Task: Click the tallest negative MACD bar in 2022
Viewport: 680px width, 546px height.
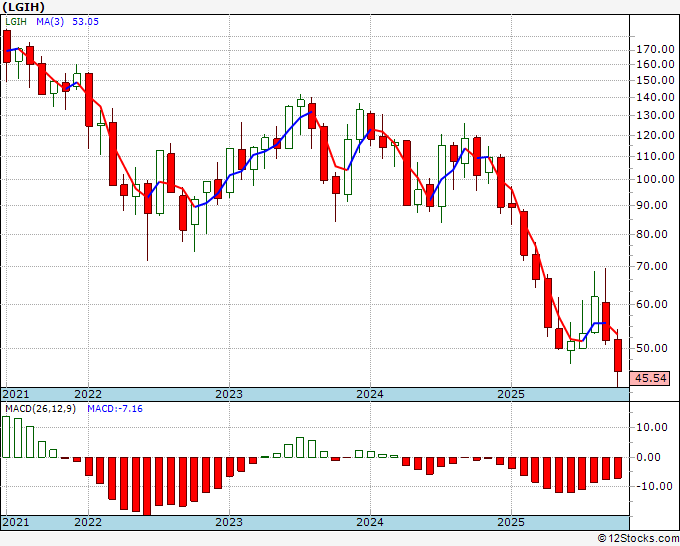Action: click(147, 486)
